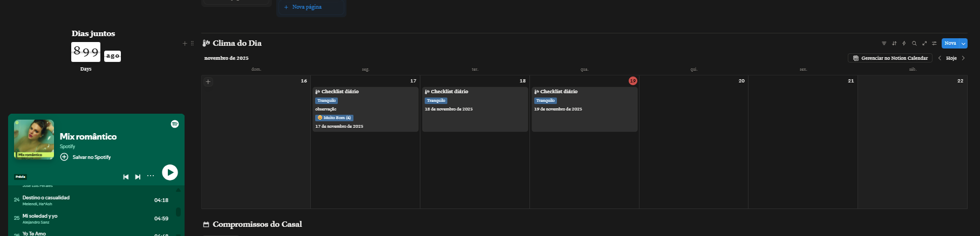
Task: Click the Spotify logo in player widget
Action: [175, 124]
